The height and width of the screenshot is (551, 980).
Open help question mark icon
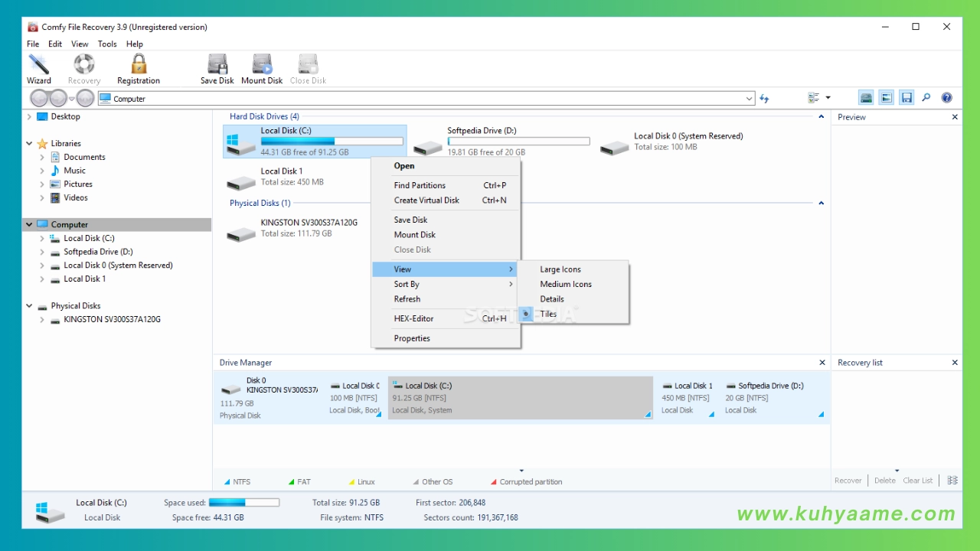pyautogui.click(x=947, y=98)
